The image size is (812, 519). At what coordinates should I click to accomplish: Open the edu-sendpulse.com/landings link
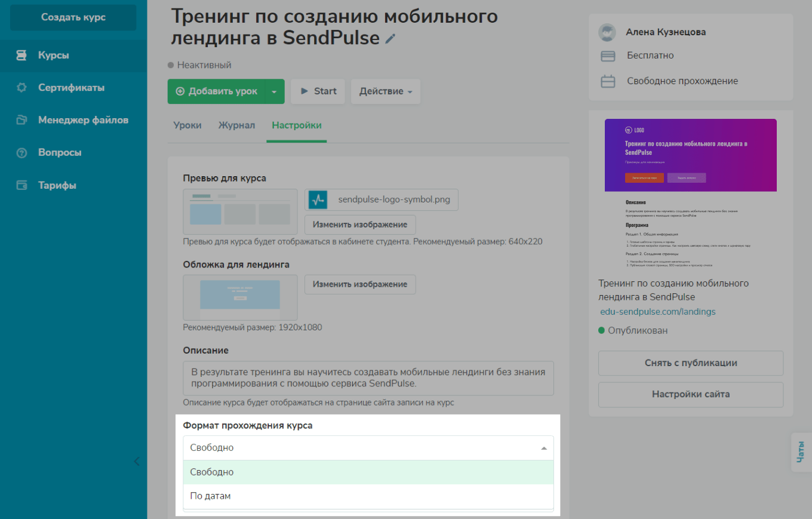point(657,312)
